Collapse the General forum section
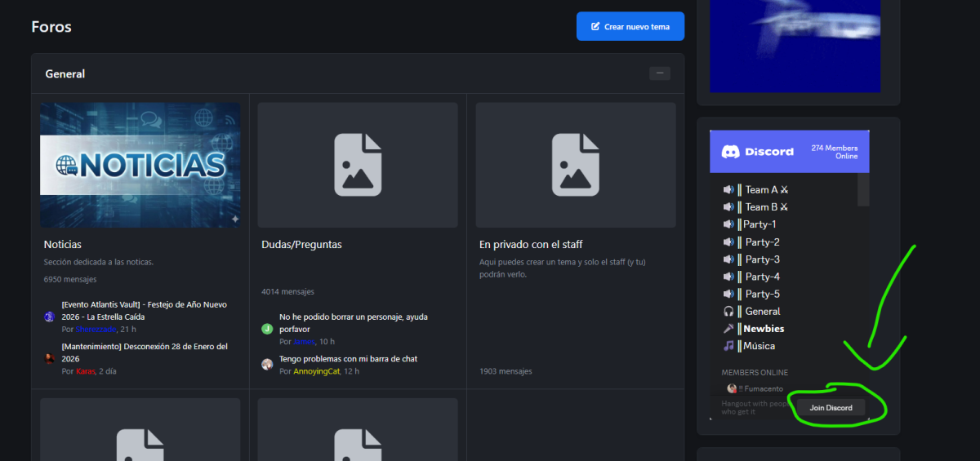Viewport: 980px width, 461px height. (x=659, y=73)
